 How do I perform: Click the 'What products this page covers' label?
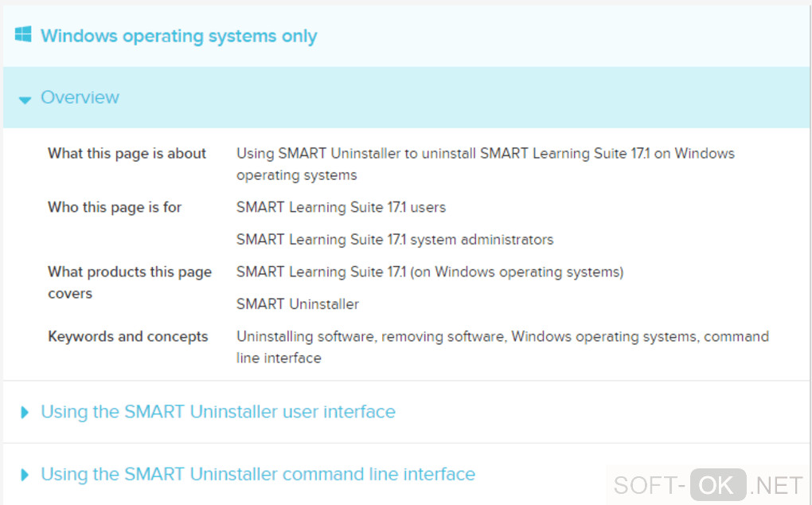(x=130, y=283)
